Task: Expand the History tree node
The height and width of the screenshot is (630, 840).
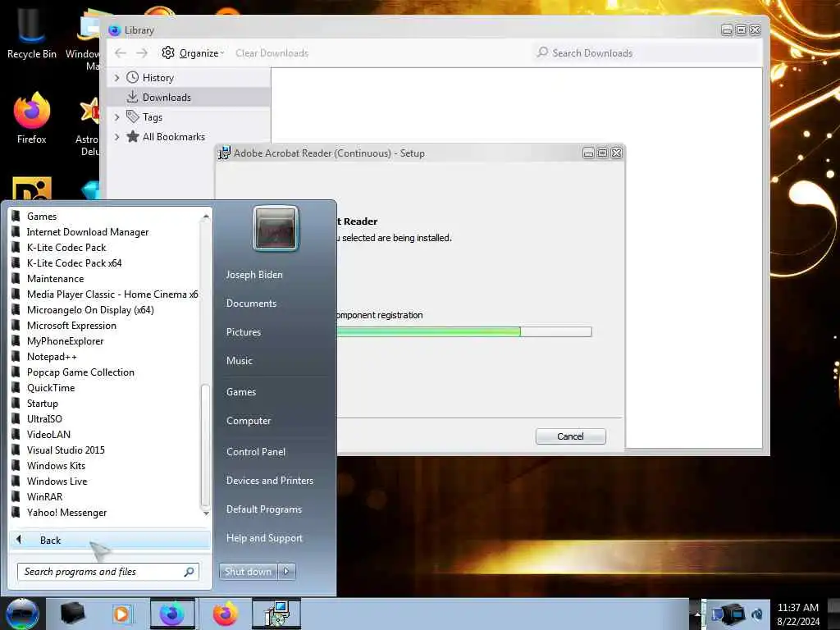Action: [116, 78]
